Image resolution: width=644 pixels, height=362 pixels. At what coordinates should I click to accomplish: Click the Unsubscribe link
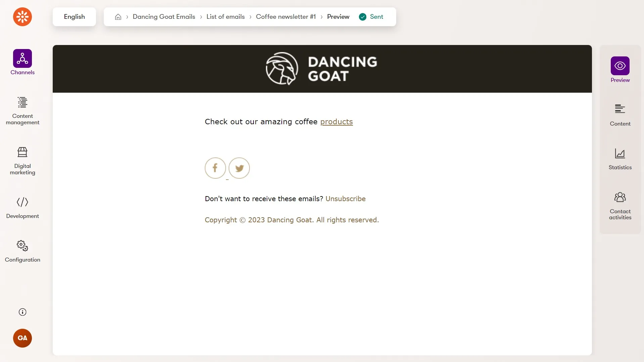click(x=346, y=199)
